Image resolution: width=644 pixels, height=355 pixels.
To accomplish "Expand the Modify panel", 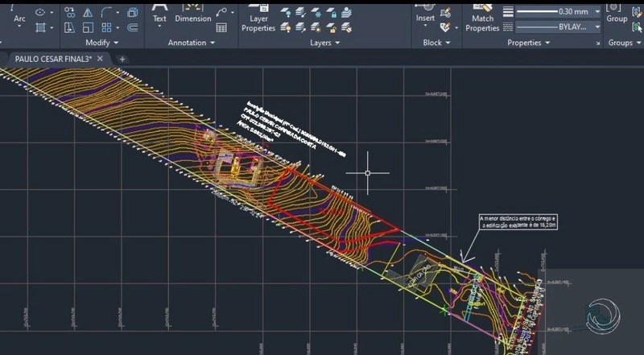I will (102, 43).
